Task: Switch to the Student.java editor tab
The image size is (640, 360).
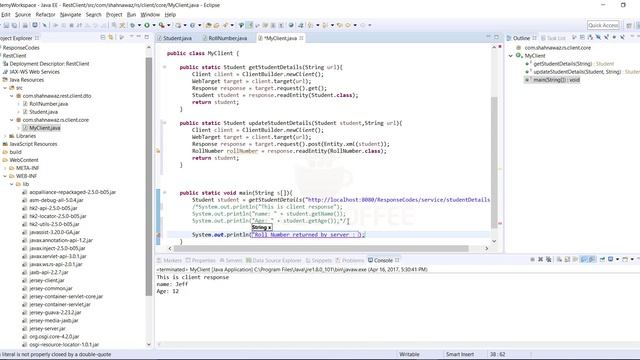Action: 177,38
